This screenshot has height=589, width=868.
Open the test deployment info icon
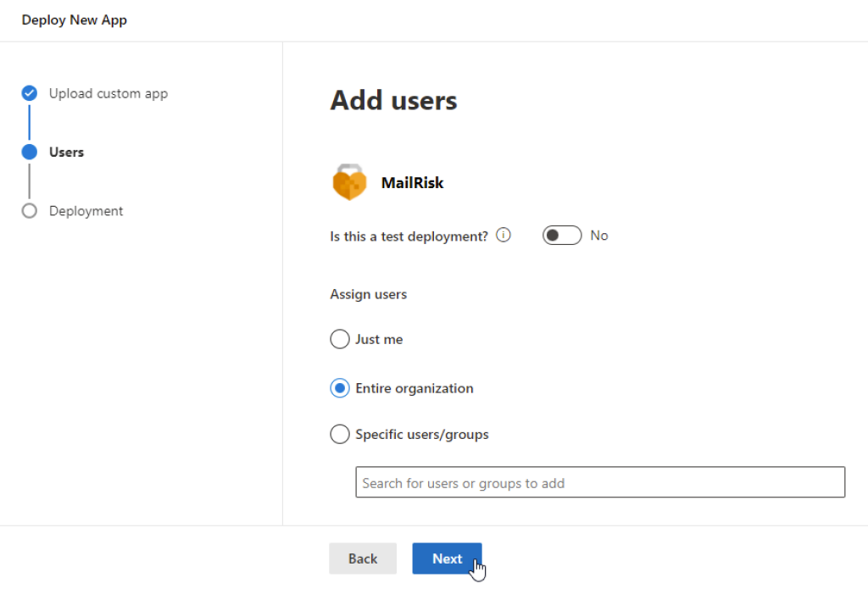click(504, 236)
